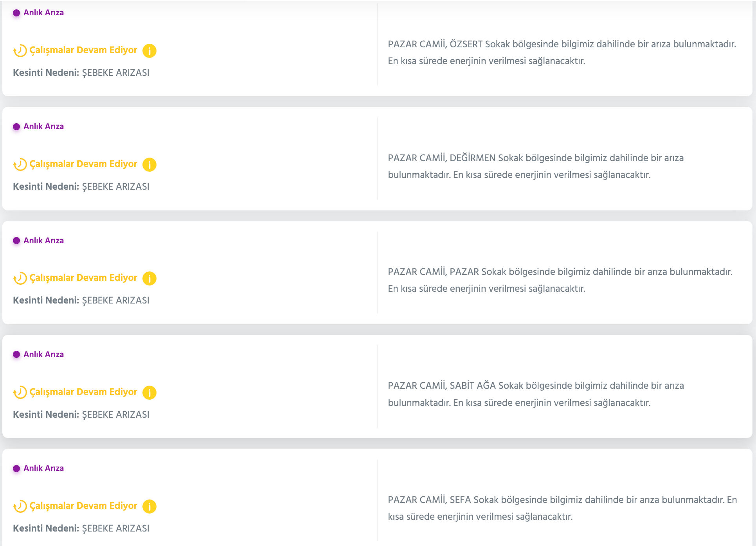This screenshot has height=546, width=756.
Task: Click the "Anlık Arıza" label in the DEĞİRMEN card
Action: coord(43,126)
